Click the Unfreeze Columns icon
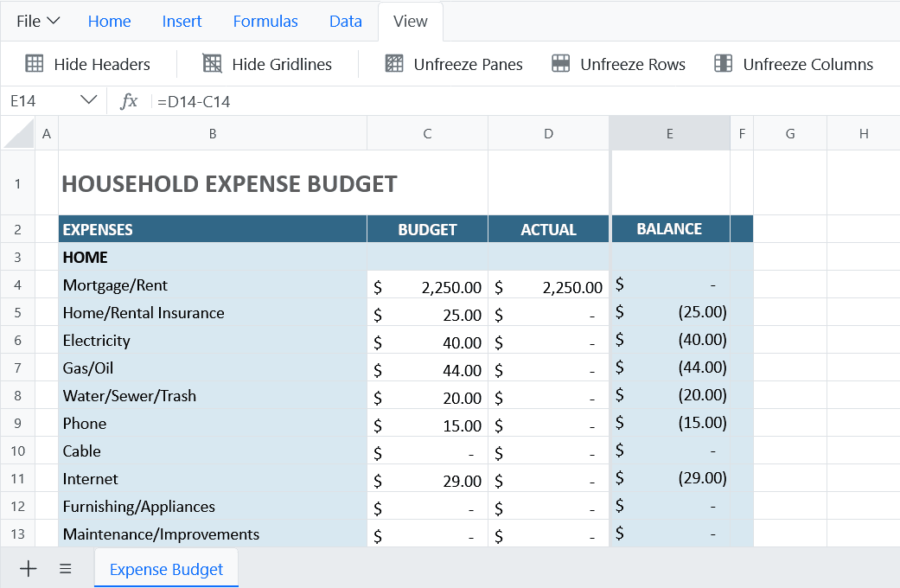Screen dimensions: 900x588 pos(724,64)
